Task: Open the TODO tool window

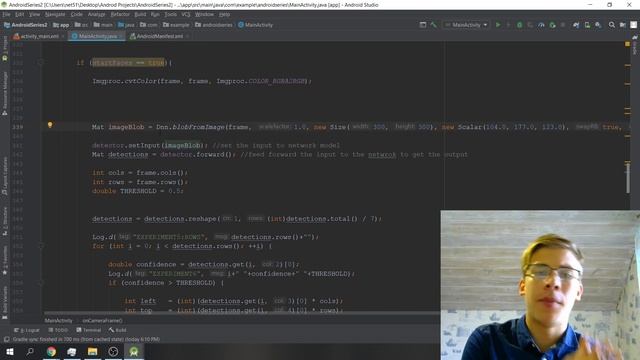Action: pos(58,330)
